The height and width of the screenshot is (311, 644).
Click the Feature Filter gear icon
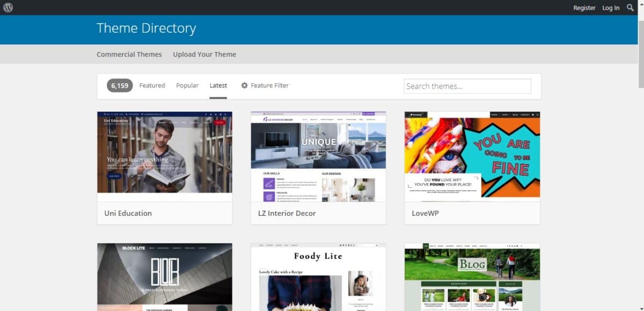click(x=244, y=85)
